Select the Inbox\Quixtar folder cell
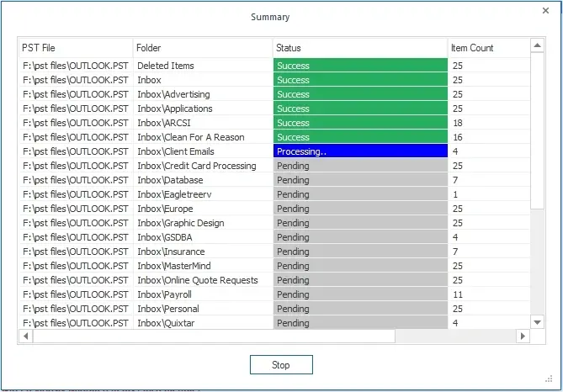The width and height of the screenshot is (563, 392). (203, 323)
